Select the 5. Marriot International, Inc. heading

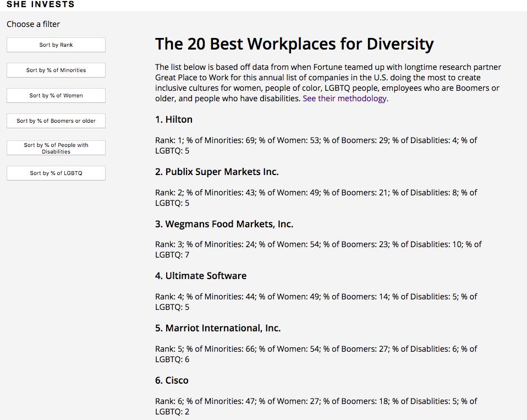[x=218, y=328]
